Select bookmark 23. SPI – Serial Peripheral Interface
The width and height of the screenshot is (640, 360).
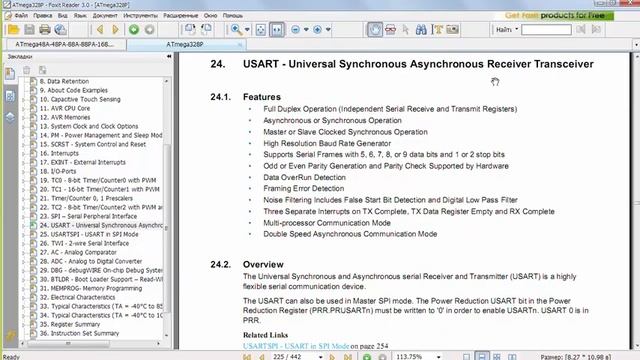(x=88, y=216)
